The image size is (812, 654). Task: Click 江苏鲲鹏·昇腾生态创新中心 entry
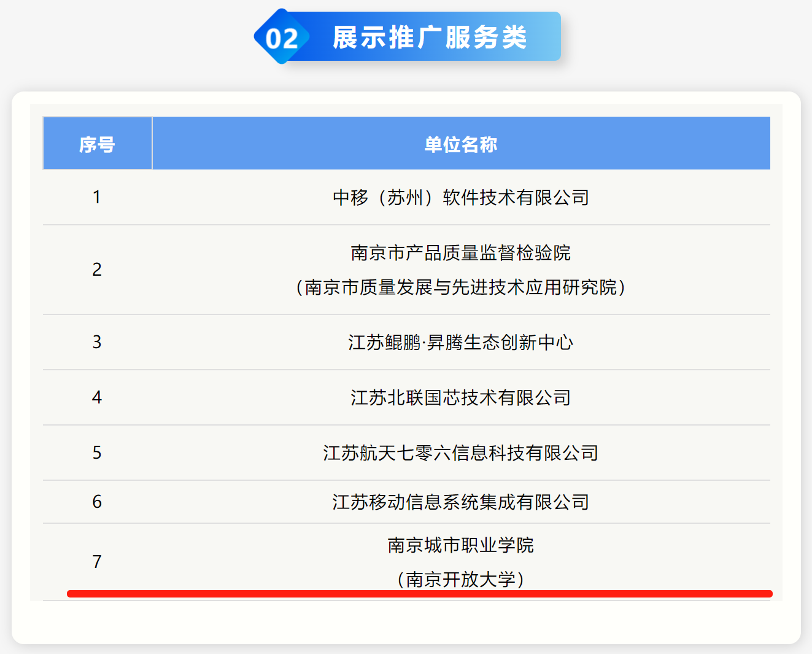(461, 342)
